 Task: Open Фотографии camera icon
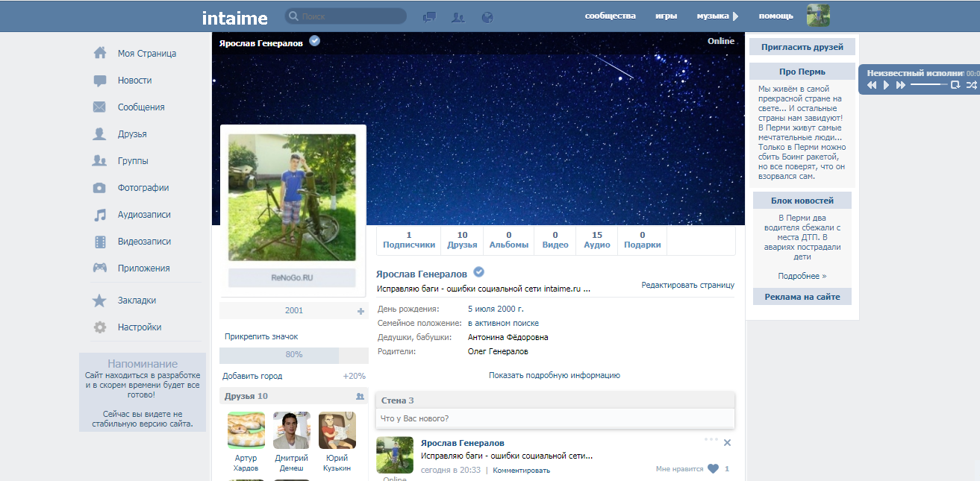point(99,187)
